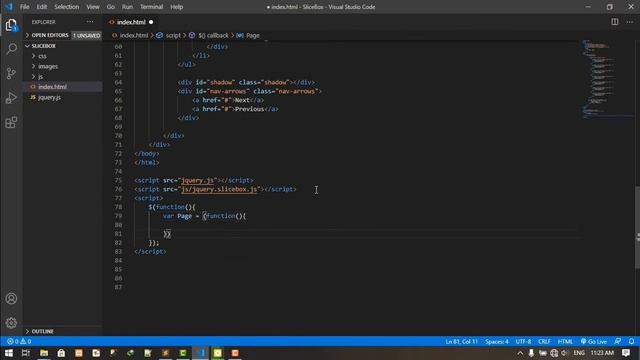Click the microphone tray icon
This screenshot has height=360, width=640.
[531, 353]
